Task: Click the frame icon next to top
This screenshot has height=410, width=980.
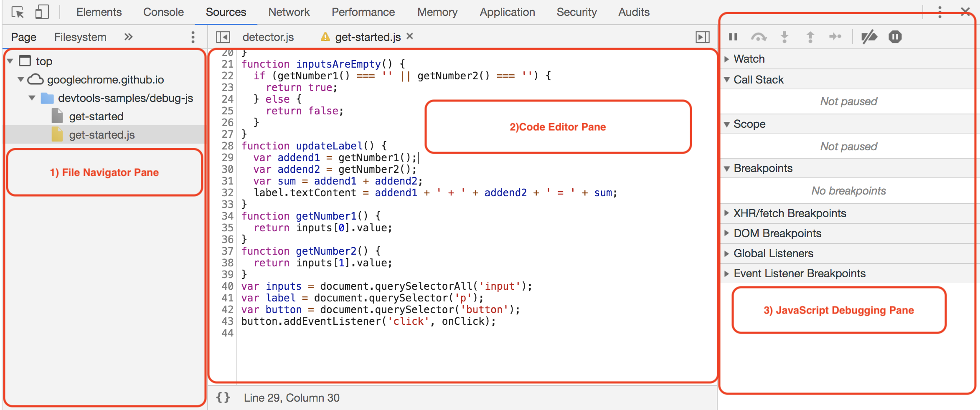Action: coord(25,61)
